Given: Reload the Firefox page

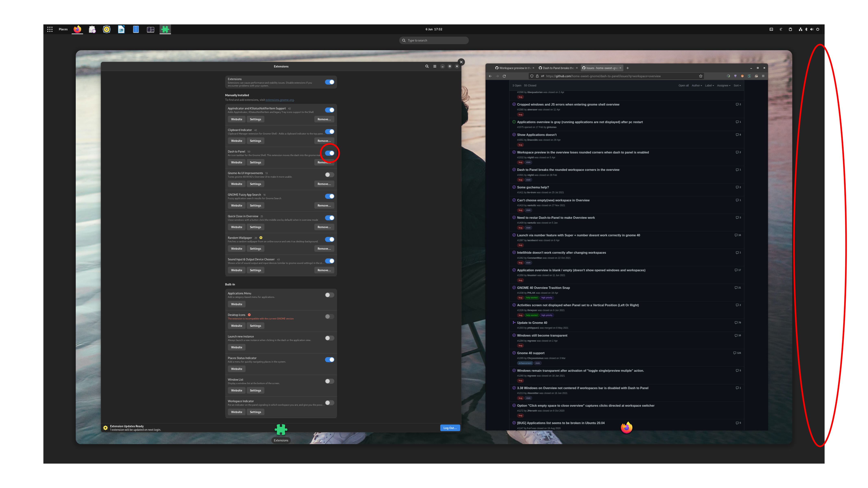Looking at the screenshot, I should pos(504,76).
